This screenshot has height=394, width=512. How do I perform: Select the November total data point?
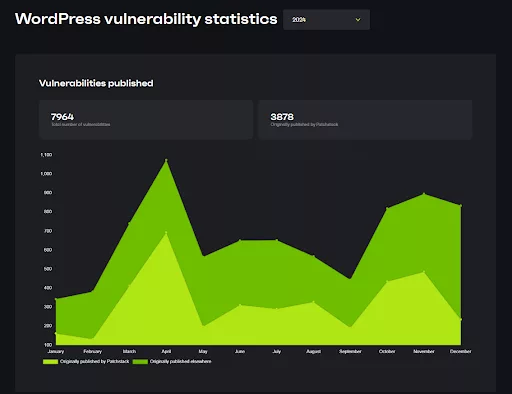click(x=424, y=194)
